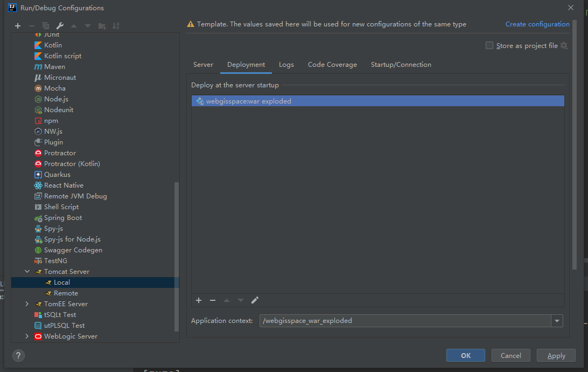Move configuration down arrow in left toolbar

88,26
